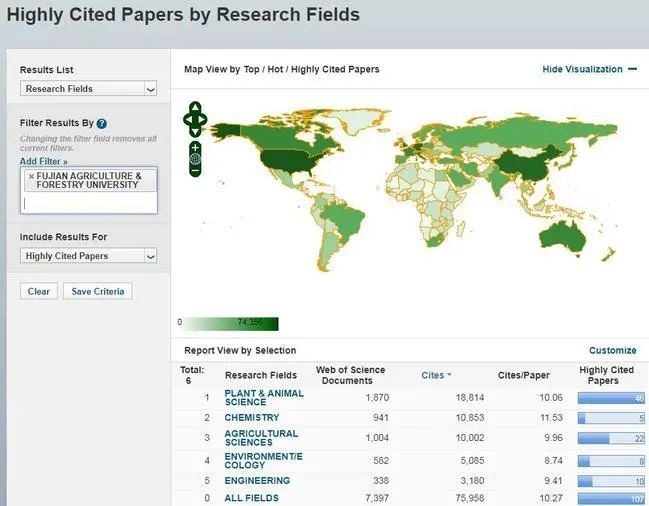The height and width of the screenshot is (506, 649).
Task: Open the AGRICULTURAL SCIENCES field
Action: tap(261, 438)
